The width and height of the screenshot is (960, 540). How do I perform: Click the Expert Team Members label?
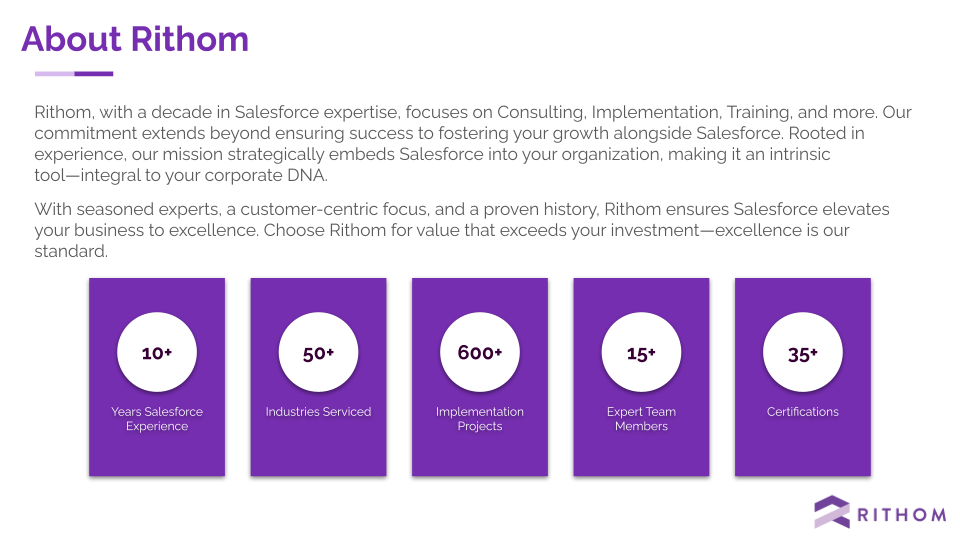coord(641,419)
